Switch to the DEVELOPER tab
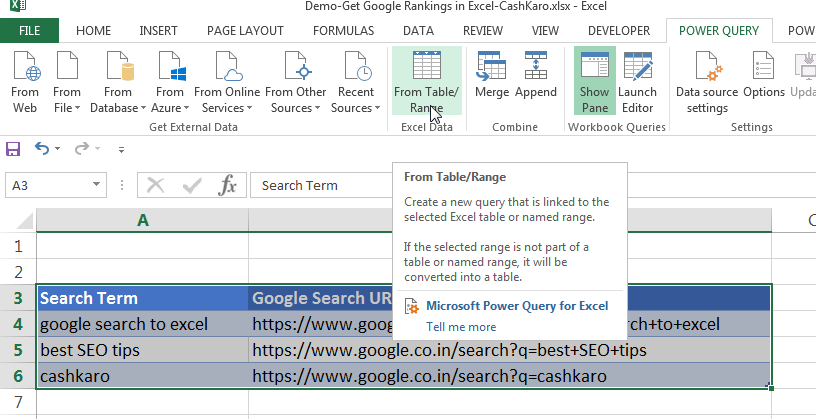Screen dimensions: 816x419 (x=619, y=31)
